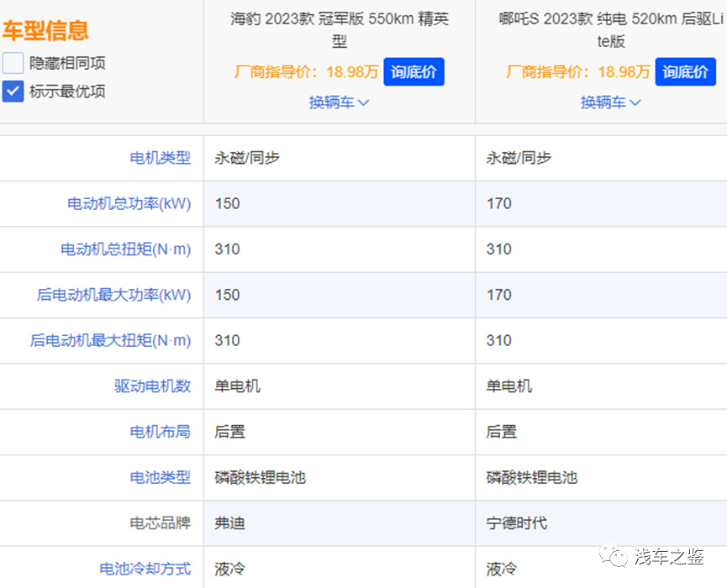
Task: Open 换辆车 dropdown under 哪吒S 2023款
Action: click(611, 102)
